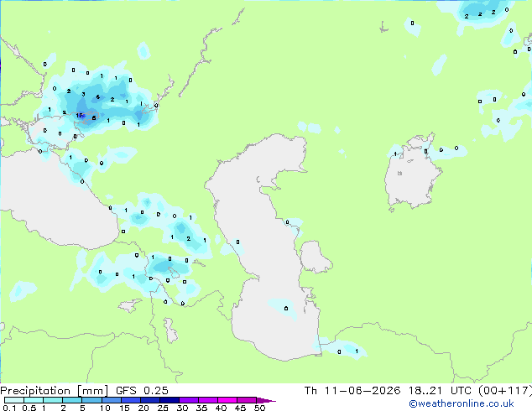Click the 25–30 mm dark navy swatch
532x411 pixels.
170,400
